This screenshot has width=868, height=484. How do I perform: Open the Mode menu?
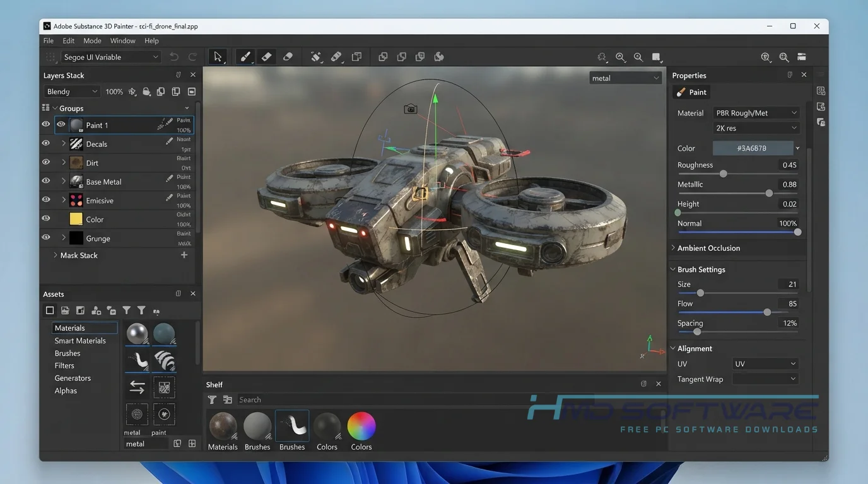click(92, 40)
